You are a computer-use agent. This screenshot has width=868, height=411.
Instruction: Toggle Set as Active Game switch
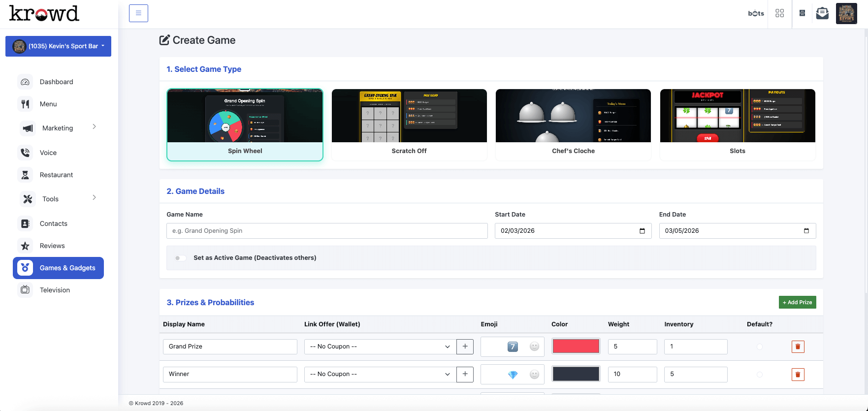pyautogui.click(x=181, y=258)
